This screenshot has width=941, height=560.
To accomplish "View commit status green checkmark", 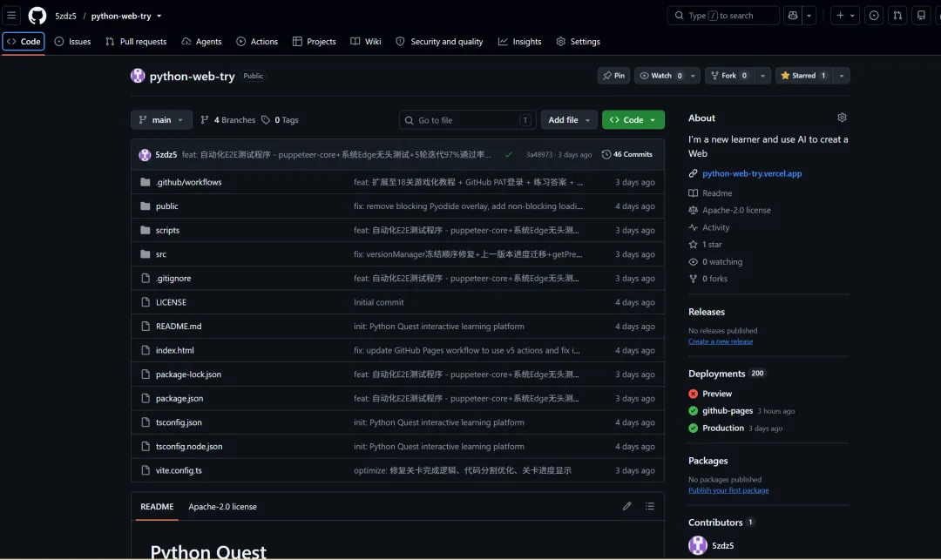I will pos(508,155).
